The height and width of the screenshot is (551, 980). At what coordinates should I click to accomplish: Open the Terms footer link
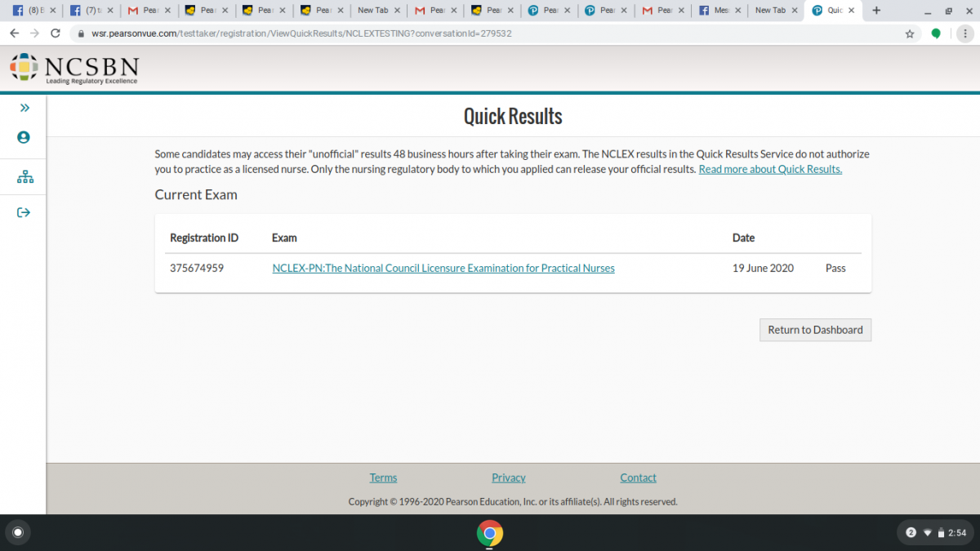pyautogui.click(x=383, y=478)
